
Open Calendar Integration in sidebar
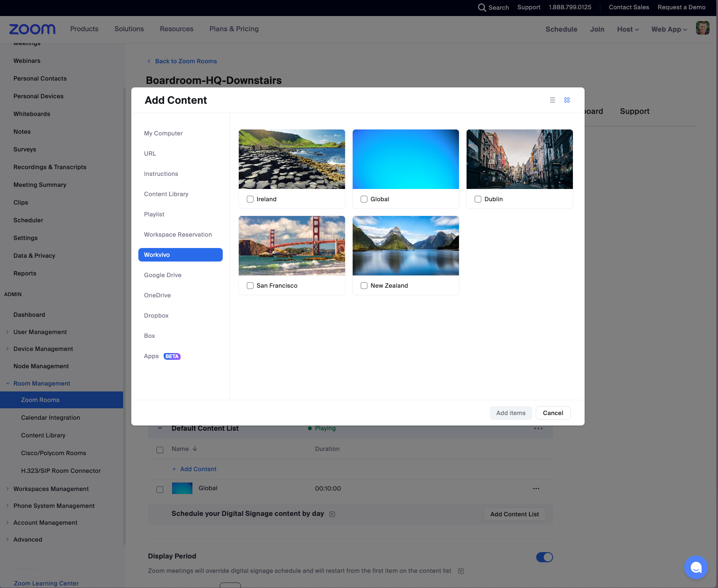(51, 418)
